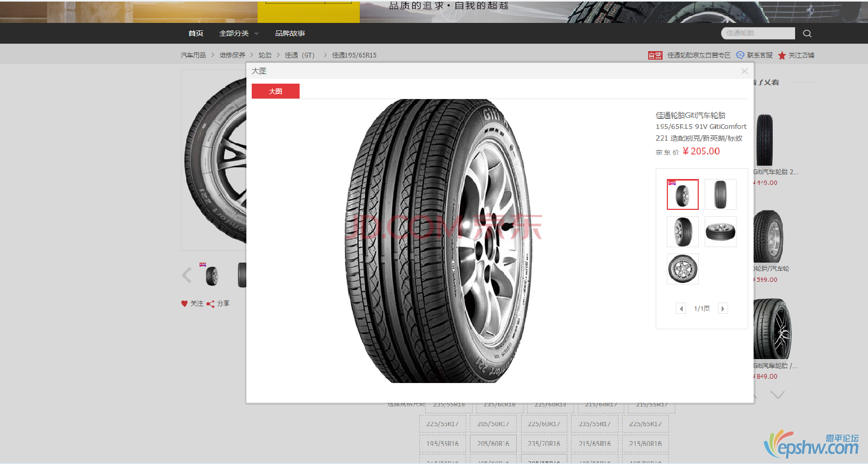This screenshot has height=464, width=868.
Task: Choose the 235/55R17 size option
Action: (x=594, y=424)
